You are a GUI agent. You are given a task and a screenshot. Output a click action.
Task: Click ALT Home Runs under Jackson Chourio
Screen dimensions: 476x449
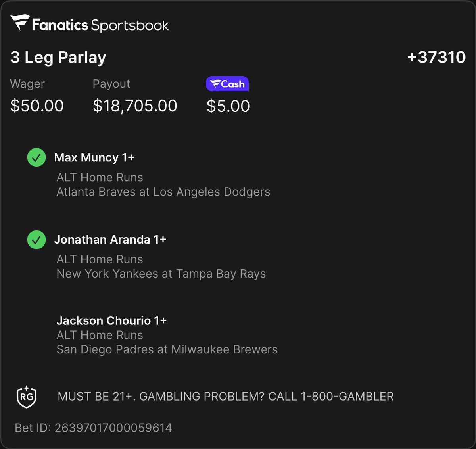click(100, 335)
